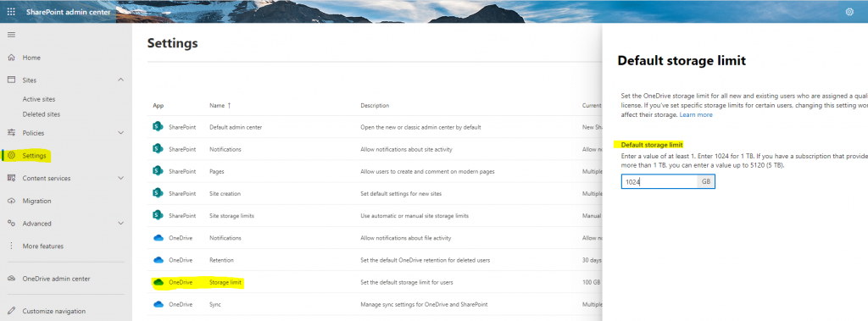
Task: Open the Pages setting
Action: tap(216, 172)
